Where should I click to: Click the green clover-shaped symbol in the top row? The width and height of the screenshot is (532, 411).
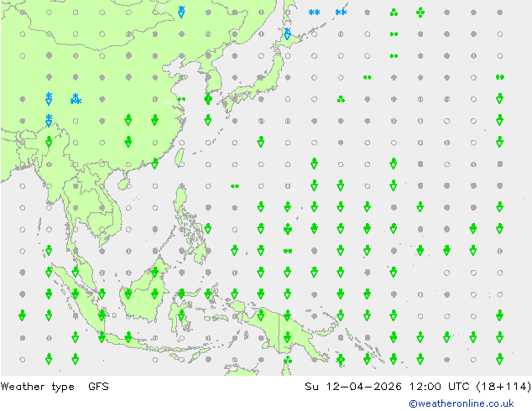click(420, 13)
